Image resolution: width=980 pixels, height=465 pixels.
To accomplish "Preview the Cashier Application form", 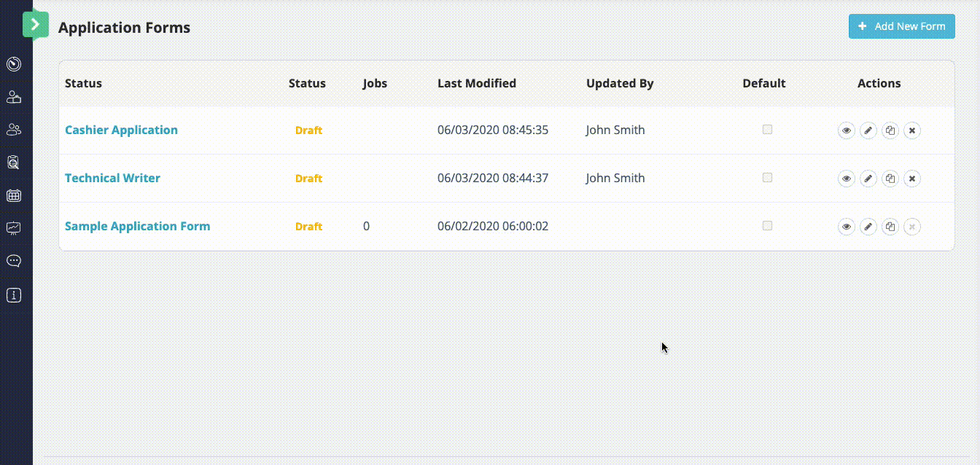I will click(846, 130).
